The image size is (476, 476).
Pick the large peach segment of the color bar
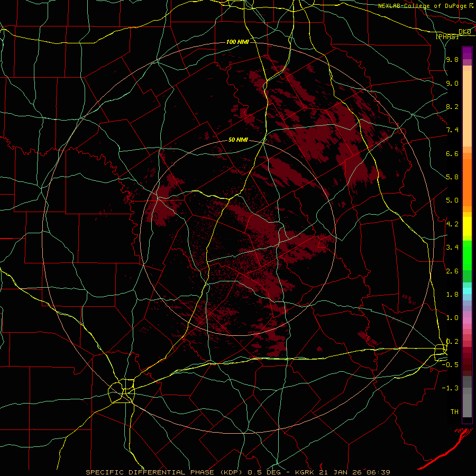(x=467, y=108)
